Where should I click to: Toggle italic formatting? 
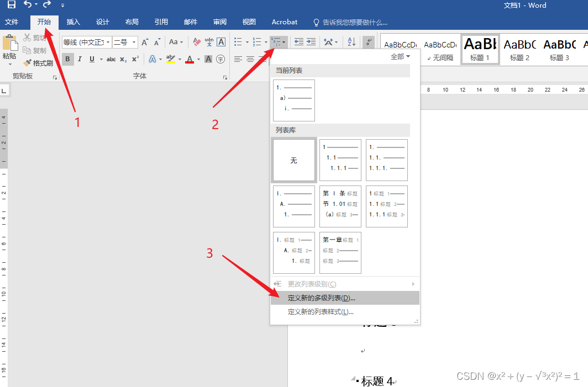[80, 59]
